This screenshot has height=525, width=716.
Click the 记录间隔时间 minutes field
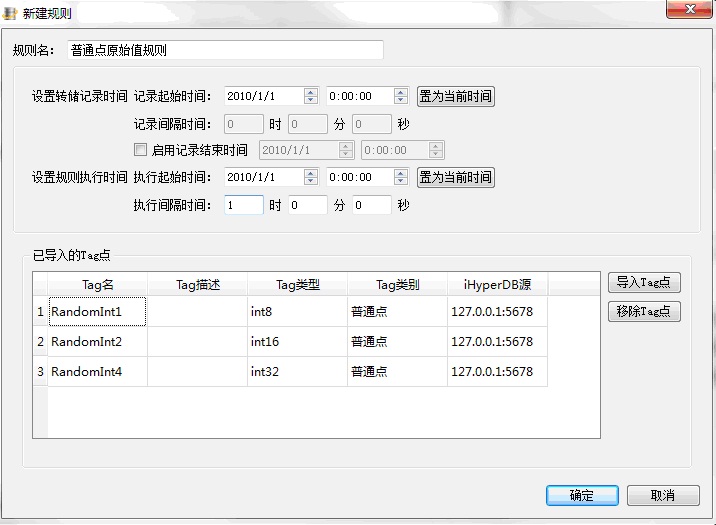pos(308,124)
